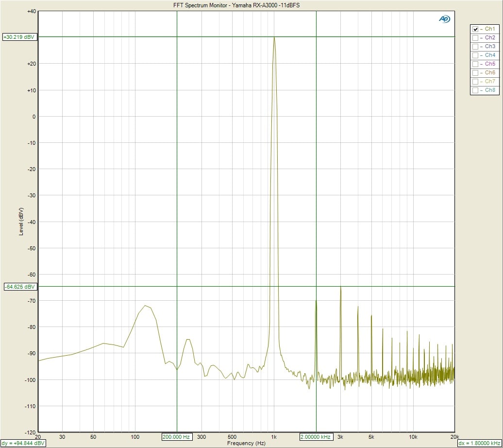
Task: Show the Ch3 trace in legend
Action: [x=475, y=47]
